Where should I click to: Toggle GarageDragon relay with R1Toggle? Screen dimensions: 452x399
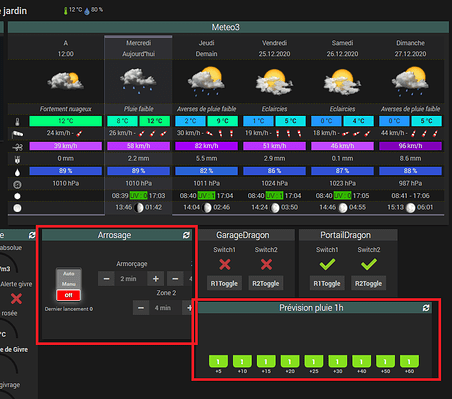pyautogui.click(x=224, y=284)
